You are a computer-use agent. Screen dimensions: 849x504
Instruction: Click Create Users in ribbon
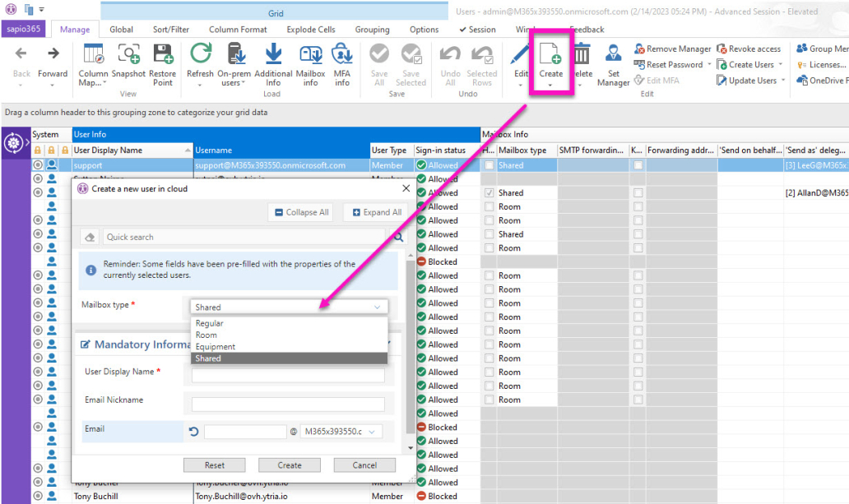click(x=745, y=64)
